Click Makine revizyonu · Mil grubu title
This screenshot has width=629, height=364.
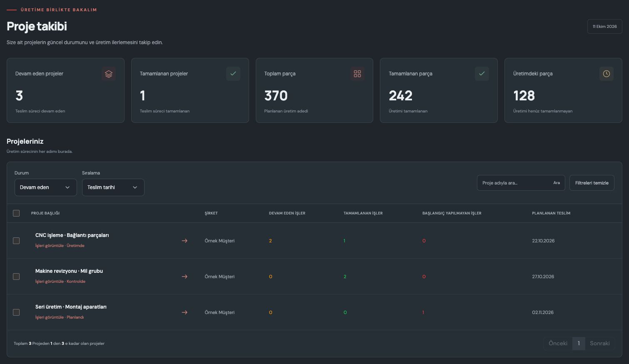69,271
